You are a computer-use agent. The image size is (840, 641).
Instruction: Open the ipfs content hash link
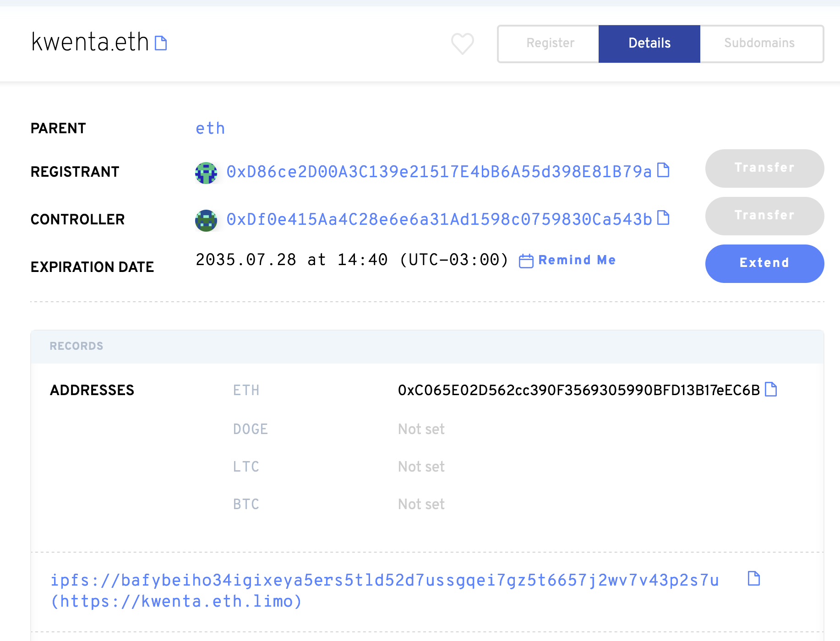click(384, 581)
